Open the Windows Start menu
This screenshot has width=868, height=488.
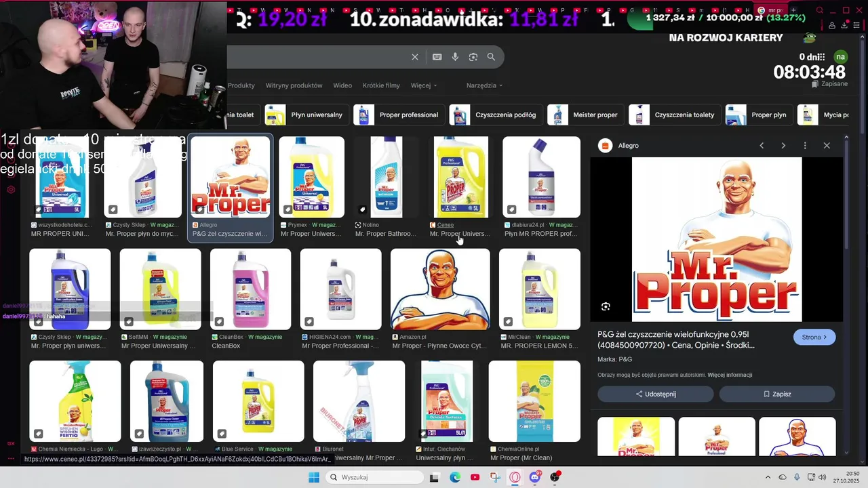point(314,477)
